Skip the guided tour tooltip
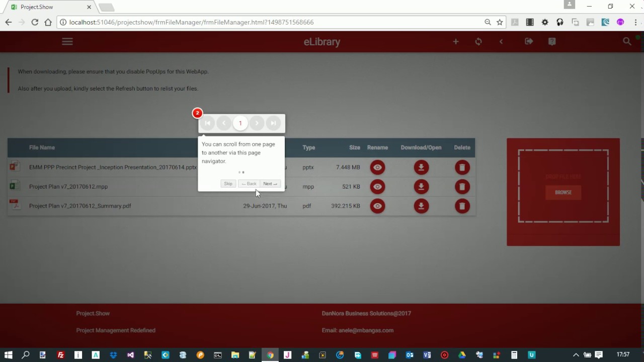The image size is (644, 362). 228,184
